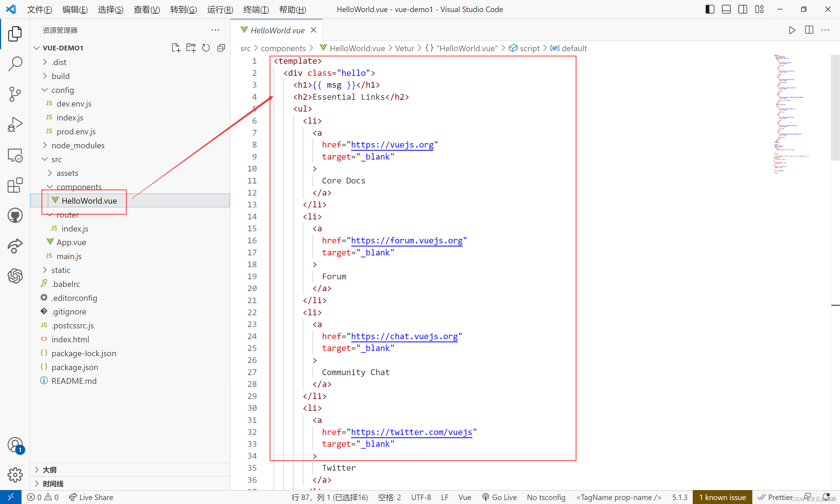Close the HelloWorld.vue editor tab
This screenshot has width=840, height=504.
(313, 30)
